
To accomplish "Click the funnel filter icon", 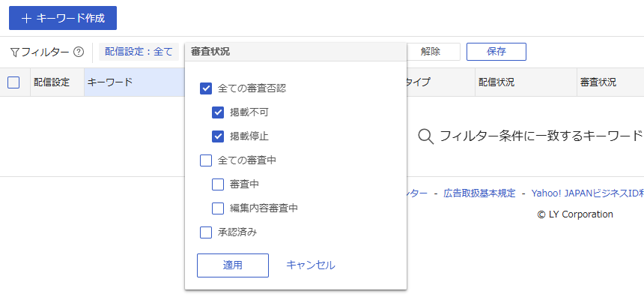I will (x=14, y=52).
